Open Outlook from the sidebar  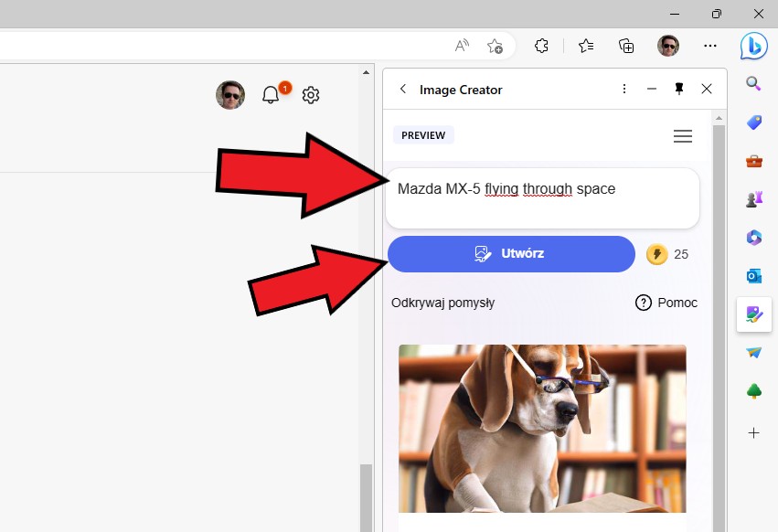(753, 275)
